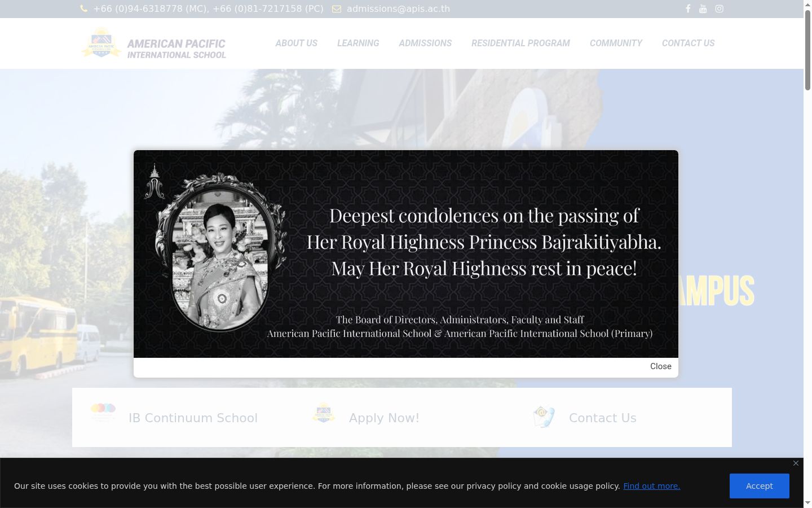The width and height of the screenshot is (812, 508).
Task: Open the Community menu
Action: (x=616, y=43)
